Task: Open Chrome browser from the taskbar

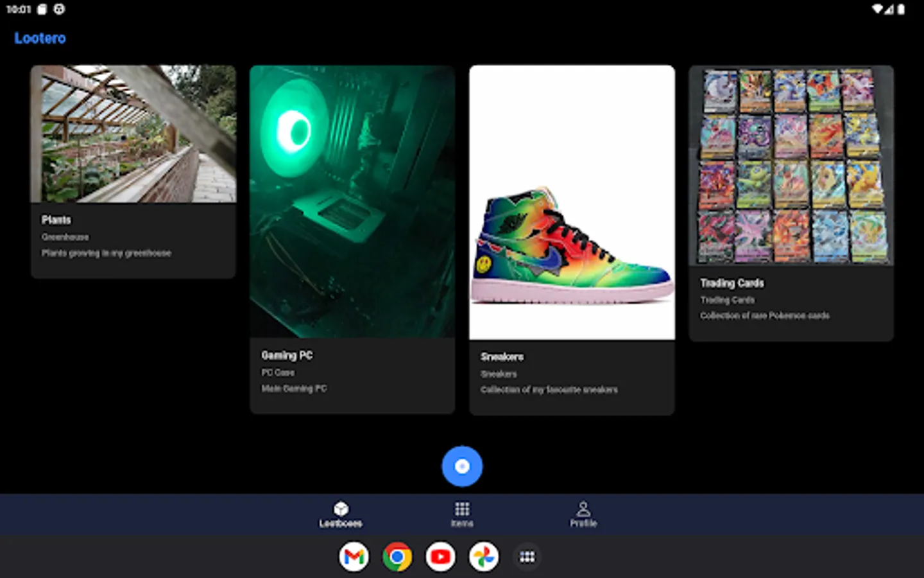Action: (x=397, y=557)
